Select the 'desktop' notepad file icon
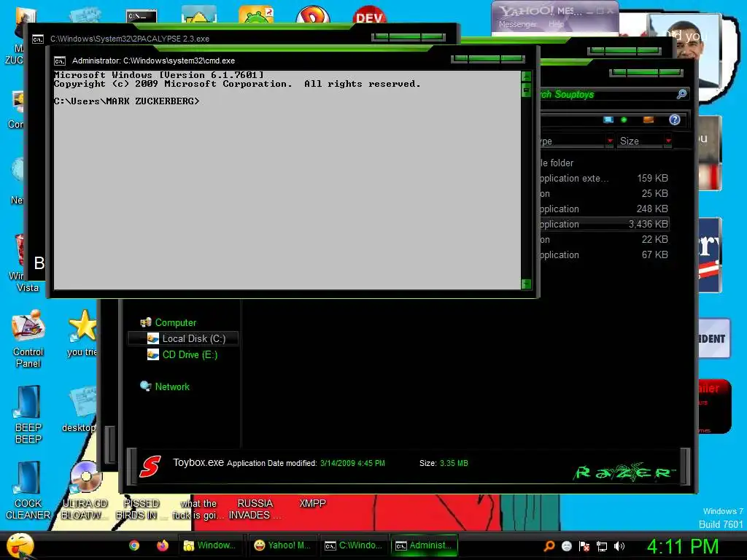747x560 pixels. click(80, 410)
